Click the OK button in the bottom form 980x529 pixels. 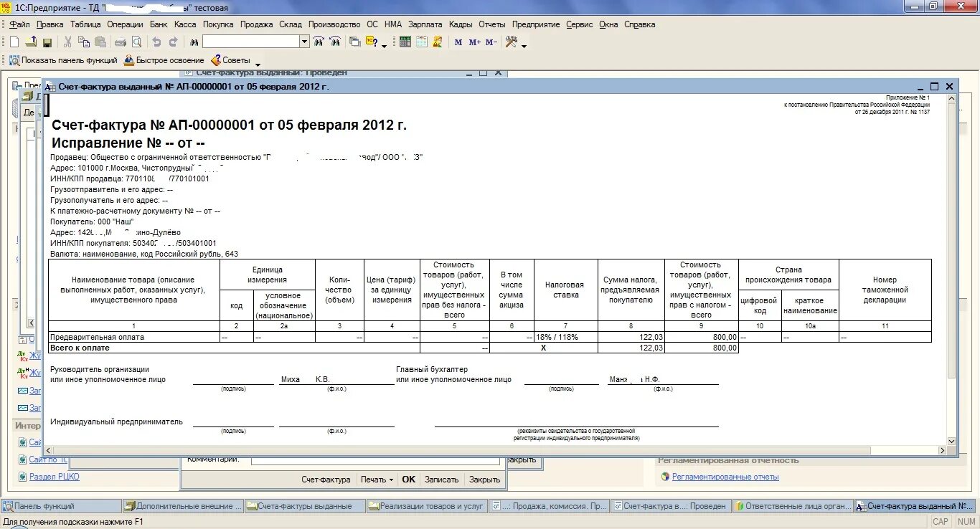click(x=408, y=480)
